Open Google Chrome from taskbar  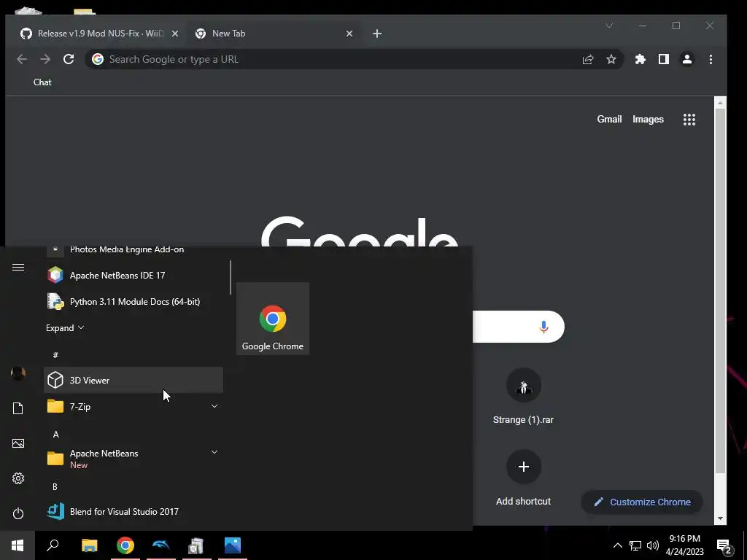(125, 545)
